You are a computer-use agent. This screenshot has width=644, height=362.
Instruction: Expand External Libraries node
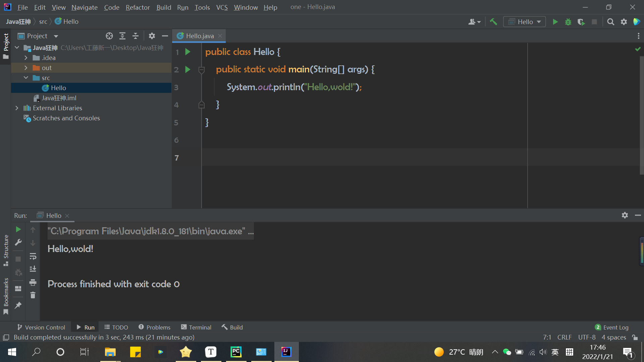(17, 108)
